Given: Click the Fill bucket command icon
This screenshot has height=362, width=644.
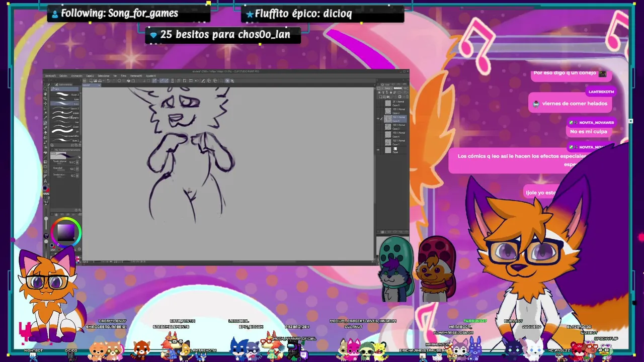Looking at the screenshot, I should pyautogui.click(x=128, y=80).
